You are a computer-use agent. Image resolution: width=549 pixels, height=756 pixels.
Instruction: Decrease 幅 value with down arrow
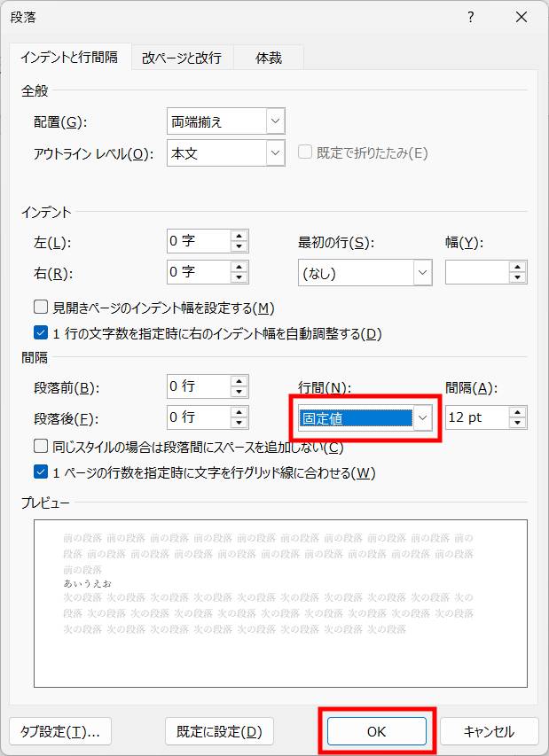517,278
